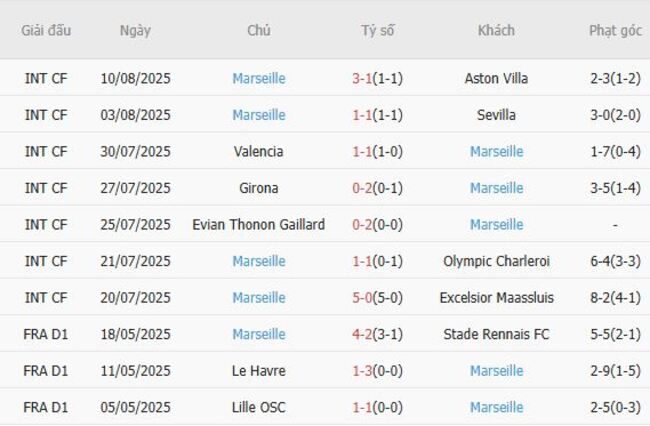This screenshot has height=426, width=650.
Task: Click the "Tỷ số" column header
Action: coord(378,30)
